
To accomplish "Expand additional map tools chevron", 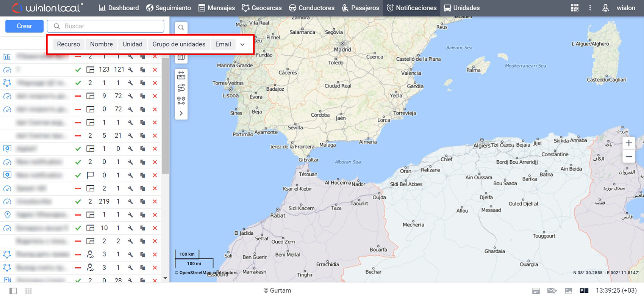I will click(x=181, y=113).
